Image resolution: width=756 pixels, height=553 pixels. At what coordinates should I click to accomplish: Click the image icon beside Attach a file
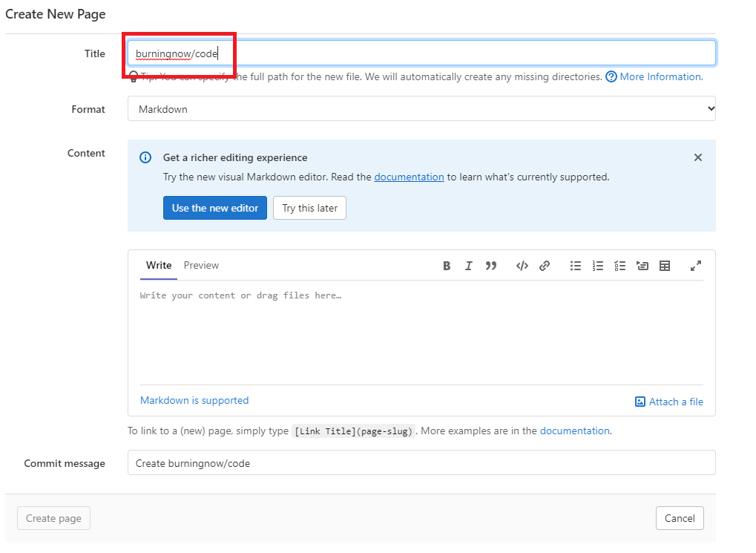click(x=640, y=402)
